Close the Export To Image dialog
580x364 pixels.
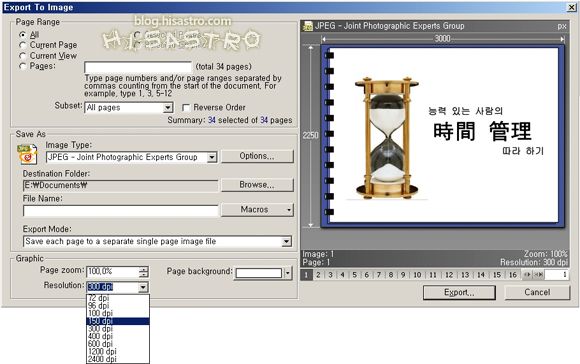pyautogui.click(x=571, y=7)
